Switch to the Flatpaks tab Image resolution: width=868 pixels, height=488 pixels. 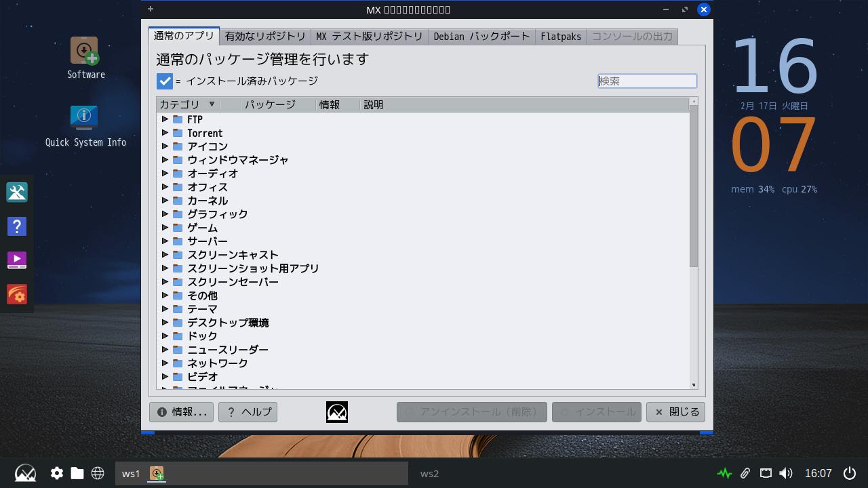click(x=561, y=37)
